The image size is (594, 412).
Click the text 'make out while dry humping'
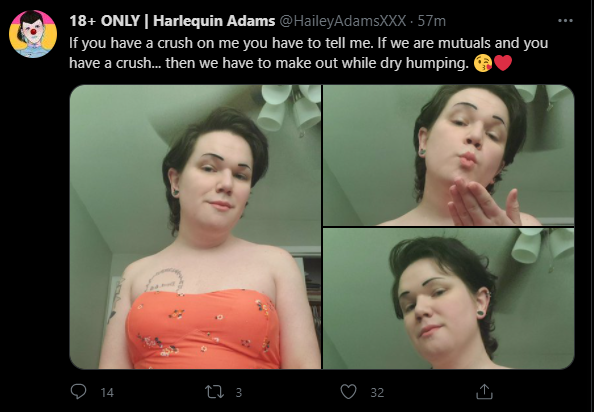(x=372, y=63)
